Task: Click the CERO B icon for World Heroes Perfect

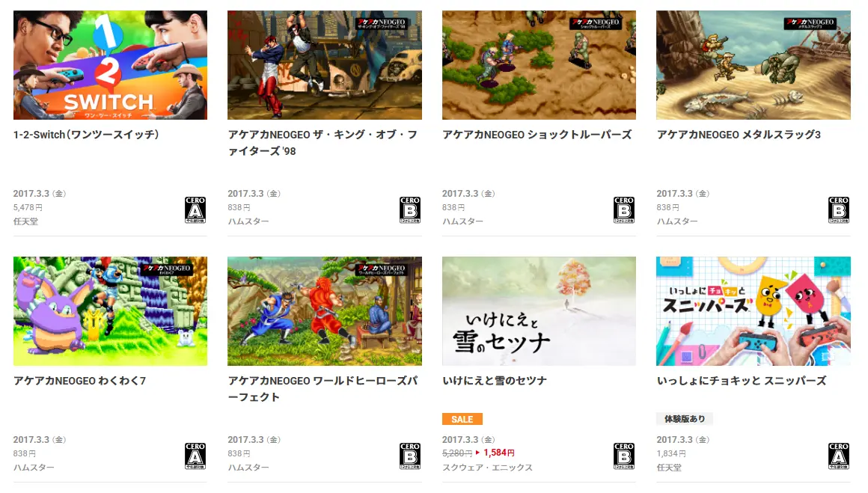Action: click(x=409, y=456)
